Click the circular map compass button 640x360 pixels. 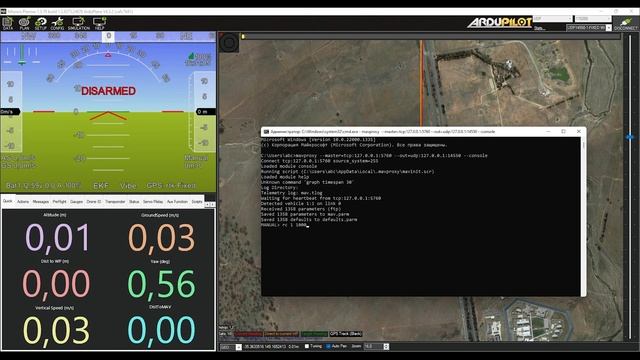[229, 42]
